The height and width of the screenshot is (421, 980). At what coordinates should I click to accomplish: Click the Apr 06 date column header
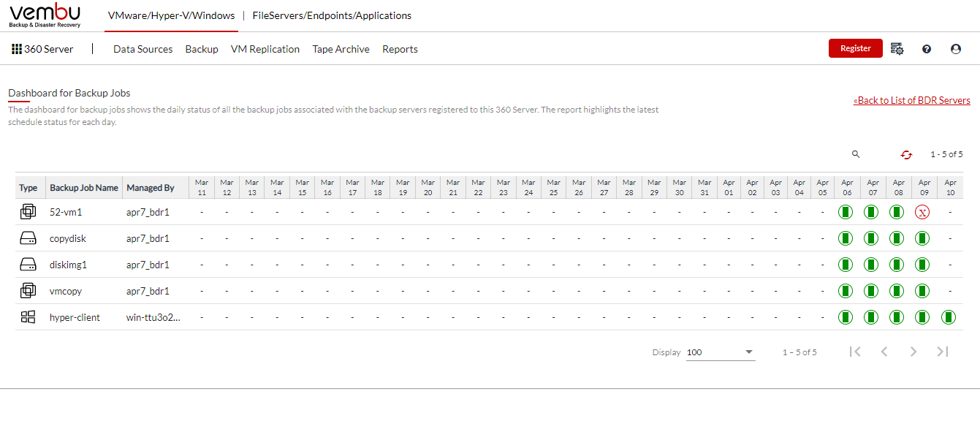point(847,187)
